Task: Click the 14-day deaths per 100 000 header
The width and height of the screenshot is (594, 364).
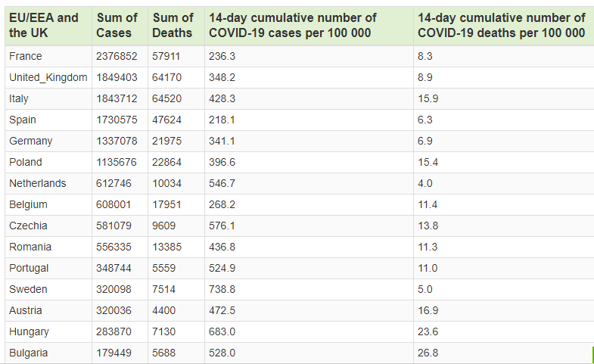Action: (501, 25)
